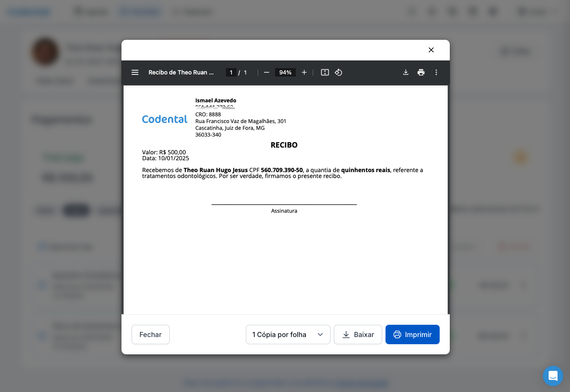Image resolution: width=570 pixels, height=392 pixels.
Task: Click the page number field
Action: click(x=231, y=72)
